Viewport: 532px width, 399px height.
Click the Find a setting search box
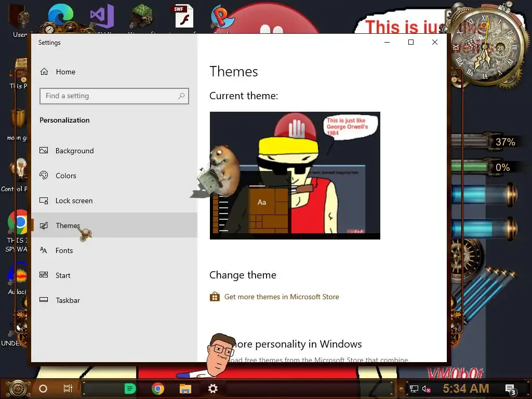pyautogui.click(x=114, y=96)
